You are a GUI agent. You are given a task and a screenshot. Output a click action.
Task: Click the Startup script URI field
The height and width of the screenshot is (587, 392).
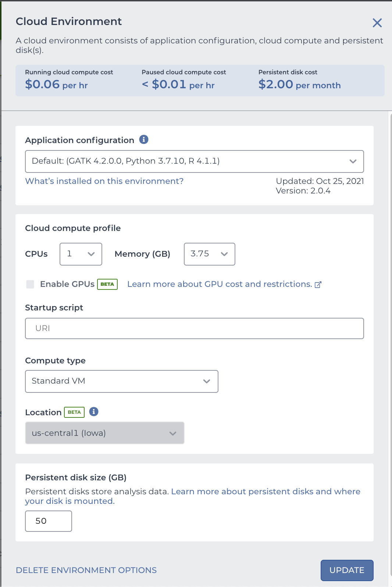tap(195, 328)
